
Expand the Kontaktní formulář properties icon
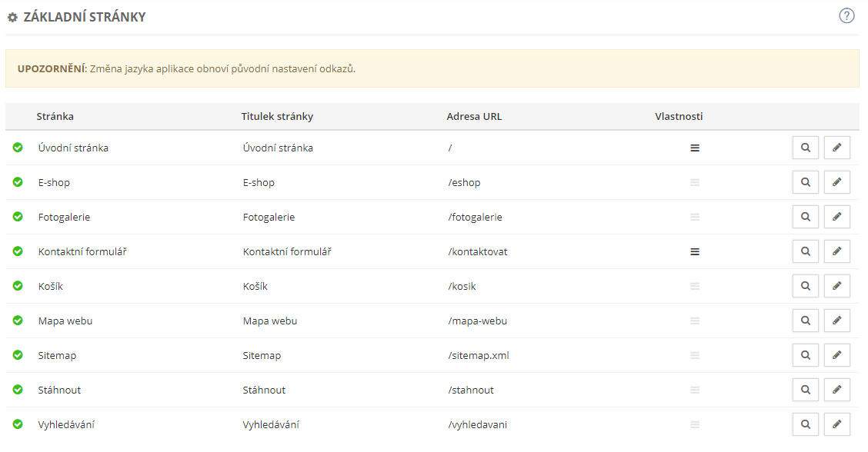pos(695,251)
